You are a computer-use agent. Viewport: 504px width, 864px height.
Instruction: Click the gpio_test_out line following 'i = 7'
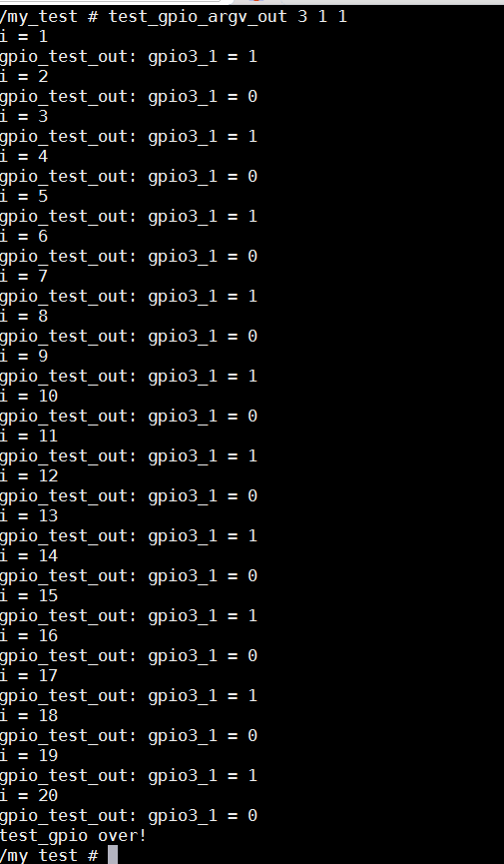pyautogui.click(x=129, y=297)
